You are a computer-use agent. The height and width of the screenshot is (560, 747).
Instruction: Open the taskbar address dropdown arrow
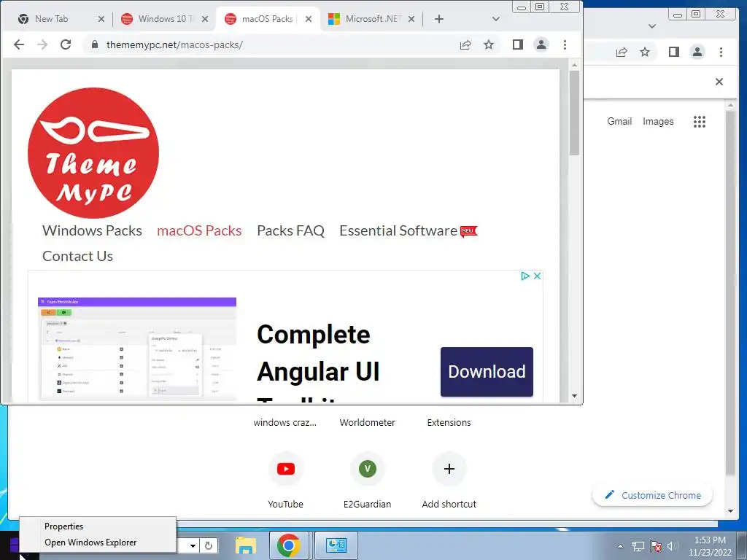[193, 545]
